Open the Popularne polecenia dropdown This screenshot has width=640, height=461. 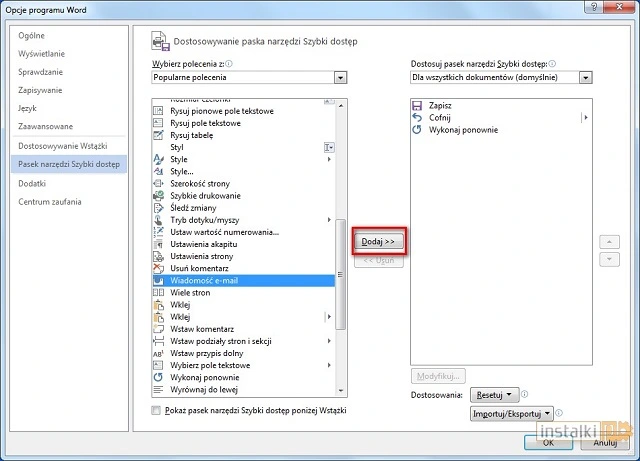point(340,77)
